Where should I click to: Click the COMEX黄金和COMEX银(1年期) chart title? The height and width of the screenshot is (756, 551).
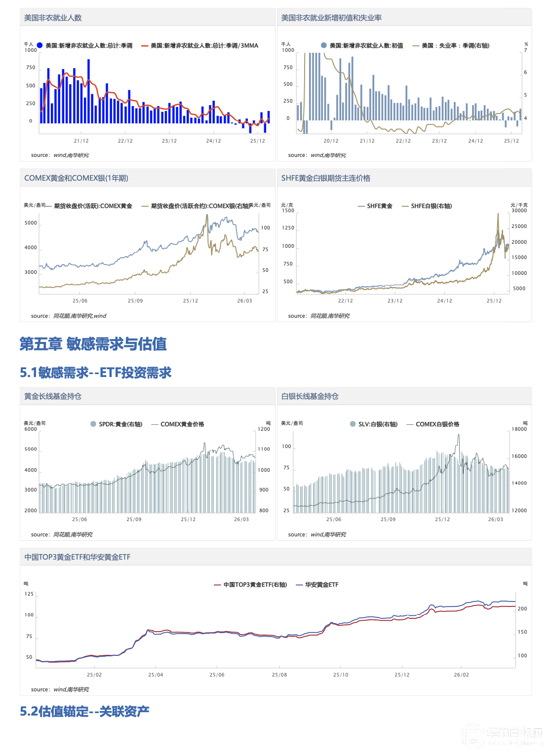[76, 178]
